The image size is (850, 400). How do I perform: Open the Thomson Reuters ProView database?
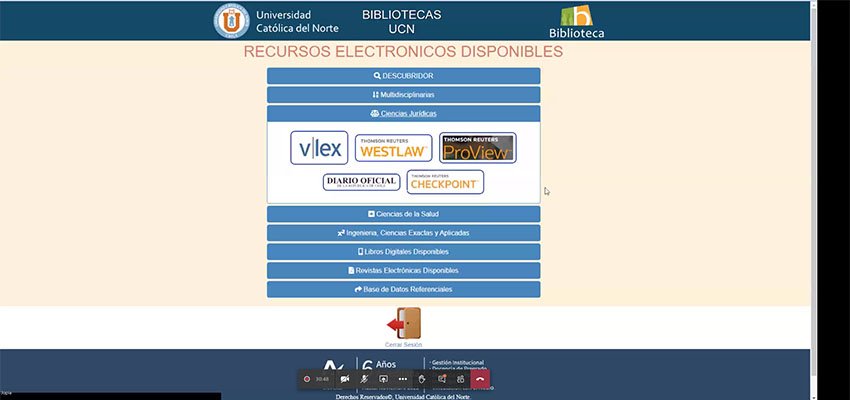[478, 148]
